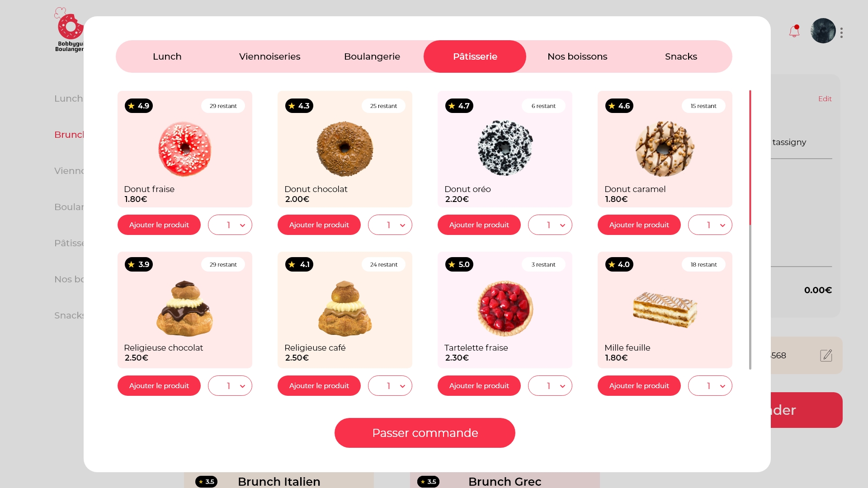Click the Edit link at right

click(x=825, y=99)
